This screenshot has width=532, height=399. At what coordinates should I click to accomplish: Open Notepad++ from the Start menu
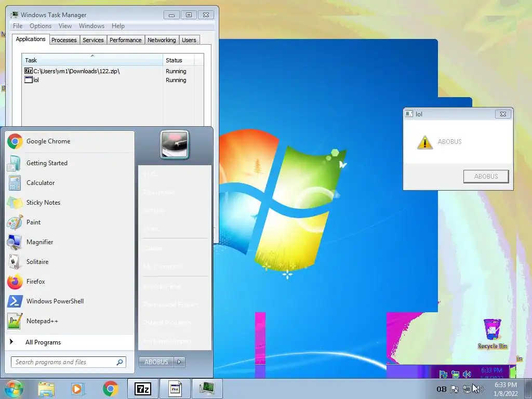click(x=70, y=321)
